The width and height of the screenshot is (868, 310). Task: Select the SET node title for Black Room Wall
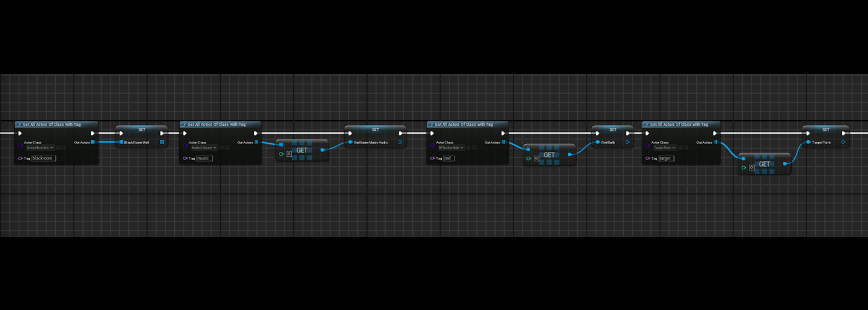(142, 129)
